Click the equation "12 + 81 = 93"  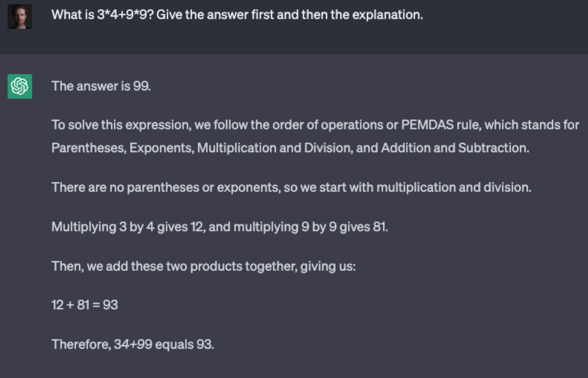85,305
